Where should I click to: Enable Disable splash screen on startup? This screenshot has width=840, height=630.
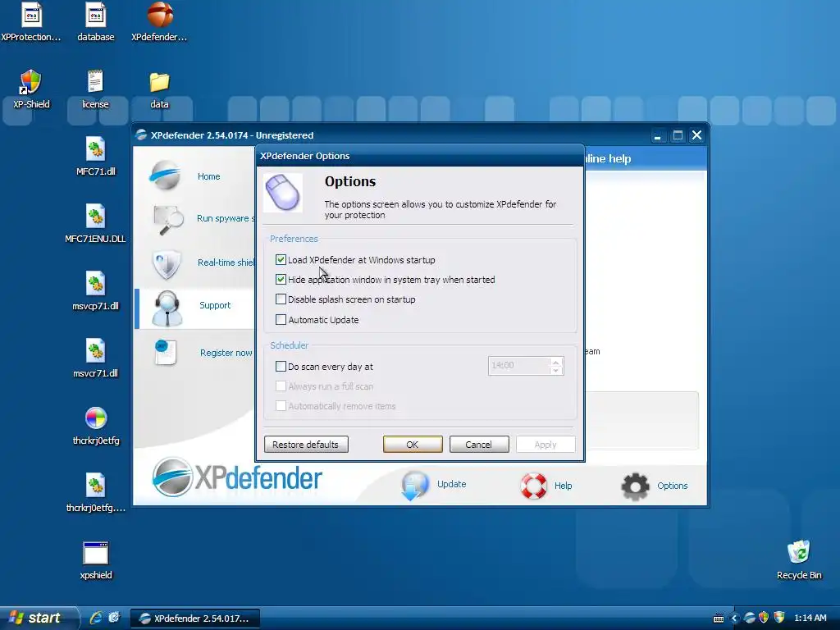click(x=281, y=299)
